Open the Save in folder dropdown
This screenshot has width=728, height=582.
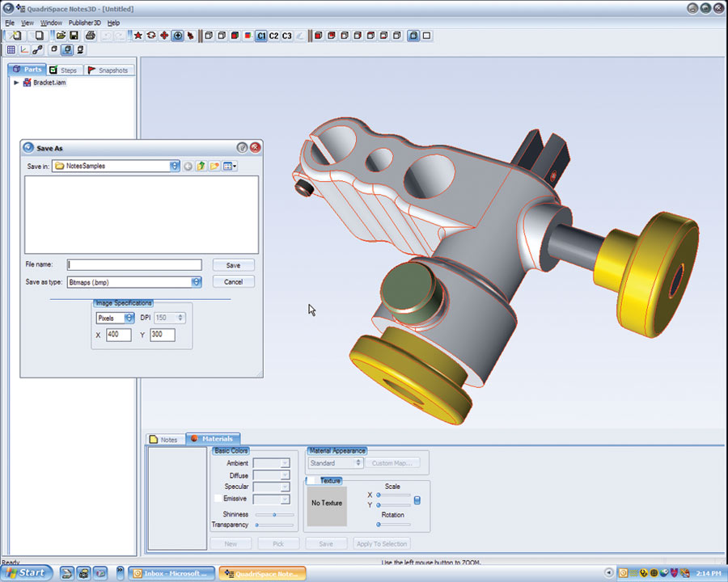pyautogui.click(x=175, y=167)
